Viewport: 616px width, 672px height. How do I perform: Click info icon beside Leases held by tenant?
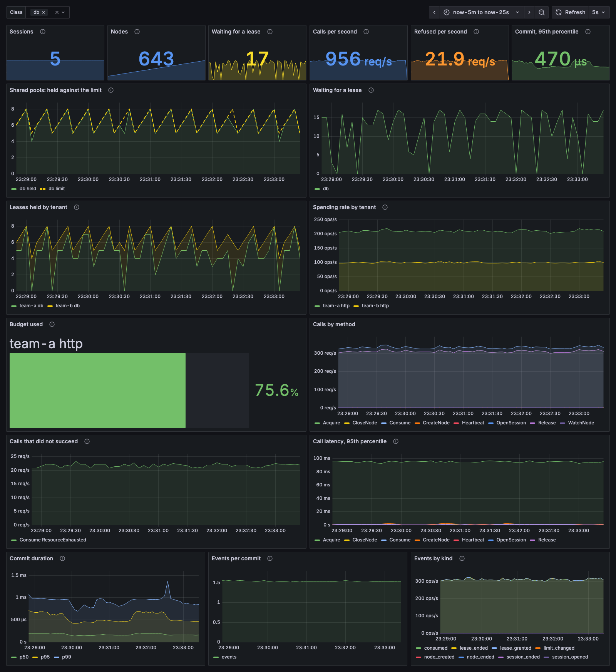(x=77, y=207)
